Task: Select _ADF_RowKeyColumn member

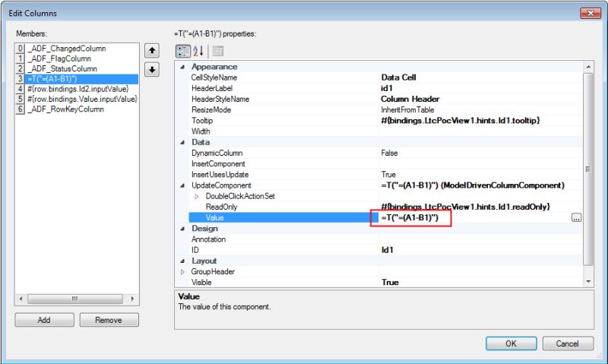Action: (x=65, y=109)
